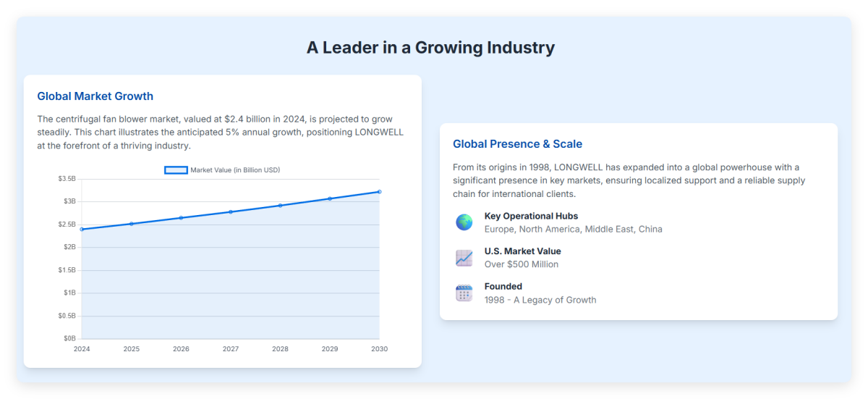868x399 pixels.
Task: Click the $2.5B y-axis label
Action: pos(67,224)
